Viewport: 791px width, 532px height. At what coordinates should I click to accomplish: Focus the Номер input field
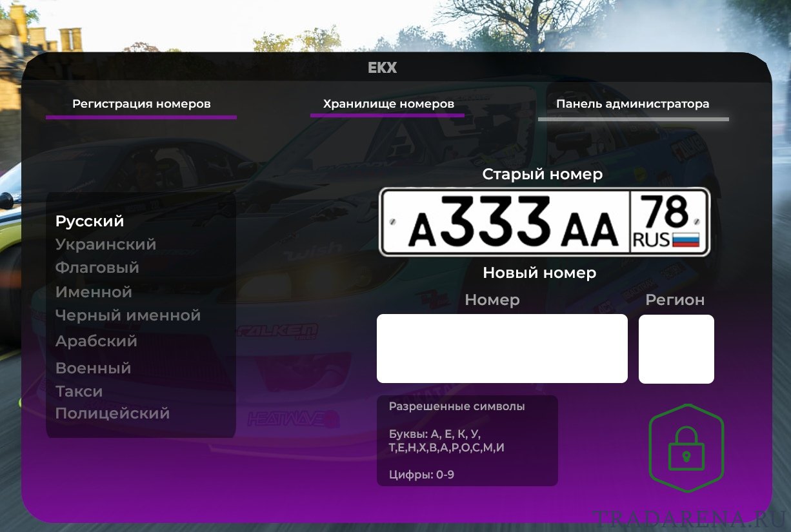tap(502, 349)
